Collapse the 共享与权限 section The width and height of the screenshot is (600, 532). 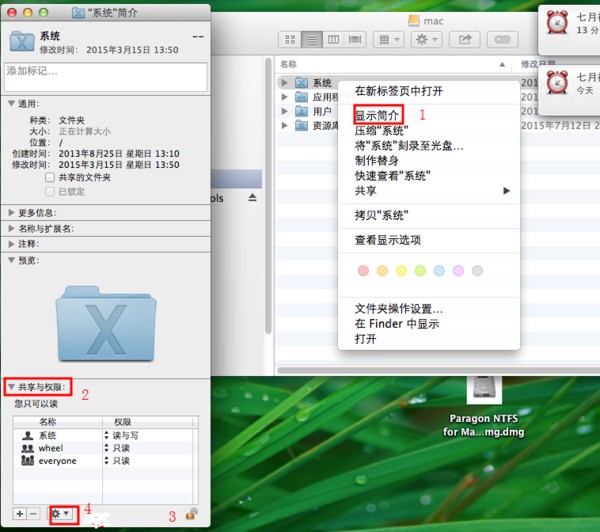pos(11,387)
